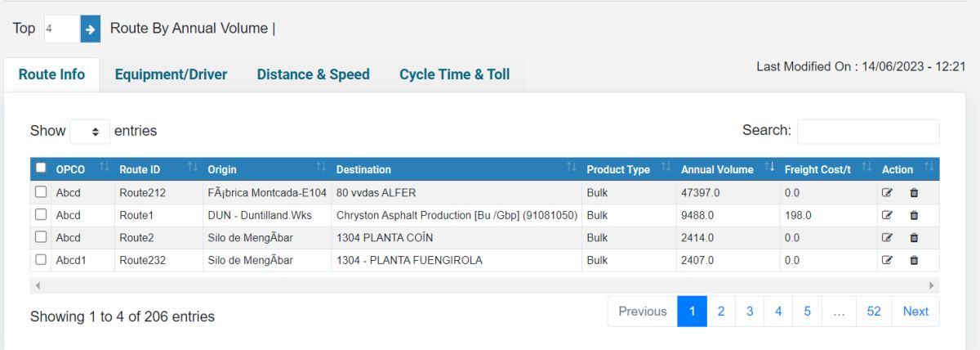Jump to page 52 in pagination
The height and width of the screenshot is (350, 980).
coord(874,312)
